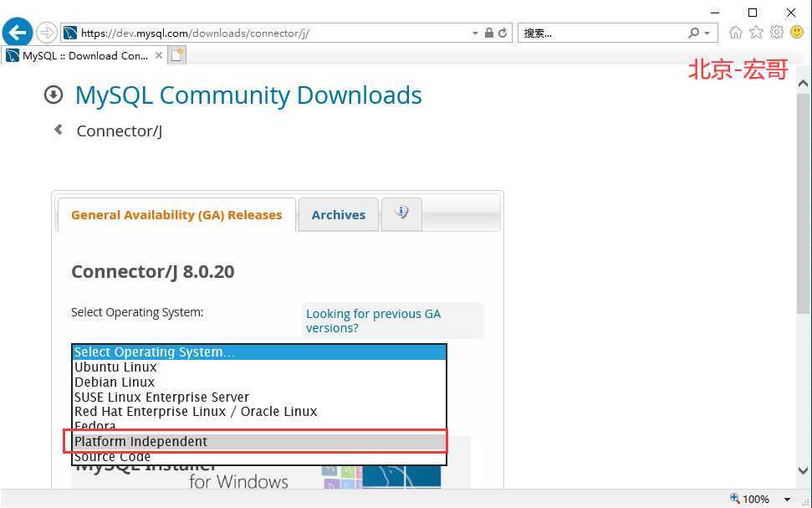
Task: Click into the URL address field
Action: tap(274, 33)
